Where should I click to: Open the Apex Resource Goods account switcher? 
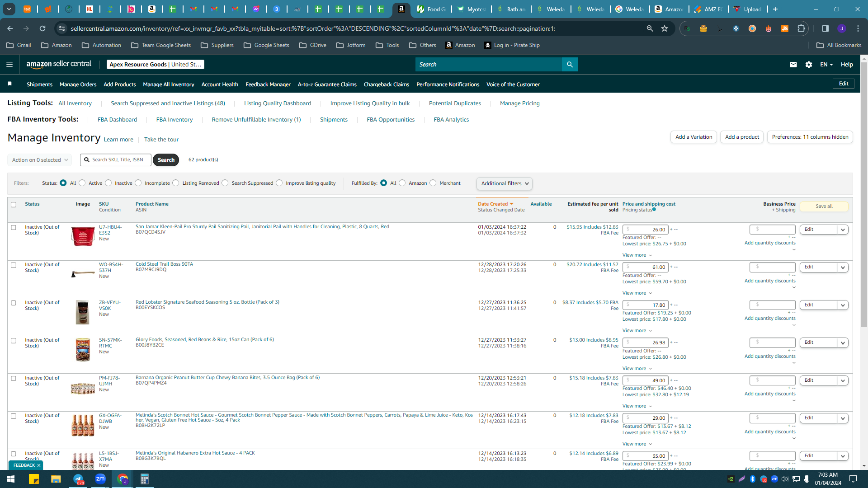tap(155, 65)
